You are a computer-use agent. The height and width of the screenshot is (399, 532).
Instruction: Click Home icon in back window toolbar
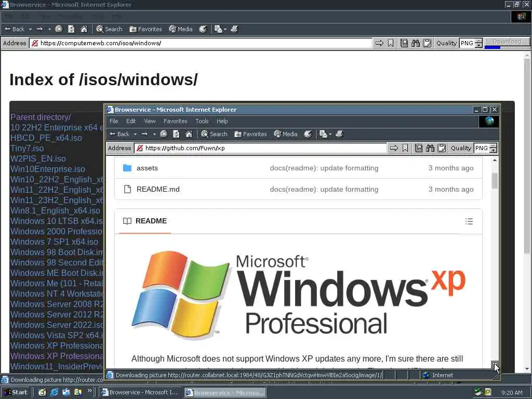pyautogui.click(x=84, y=29)
